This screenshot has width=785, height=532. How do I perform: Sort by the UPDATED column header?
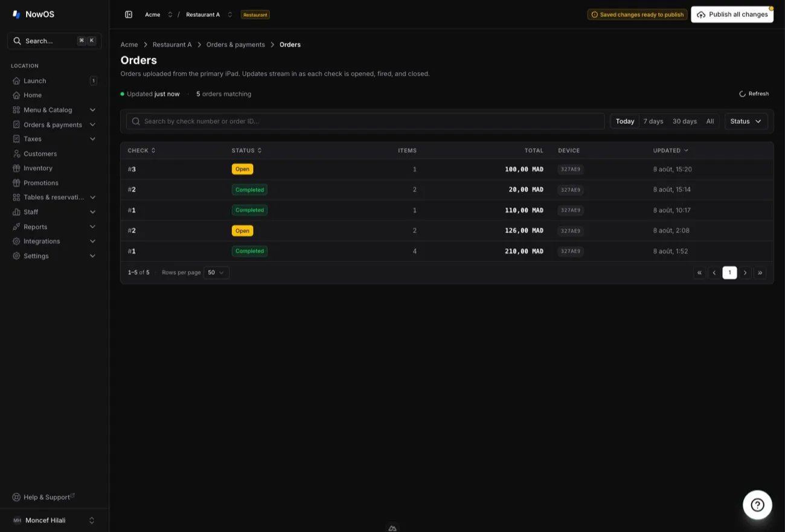(671, 150)
